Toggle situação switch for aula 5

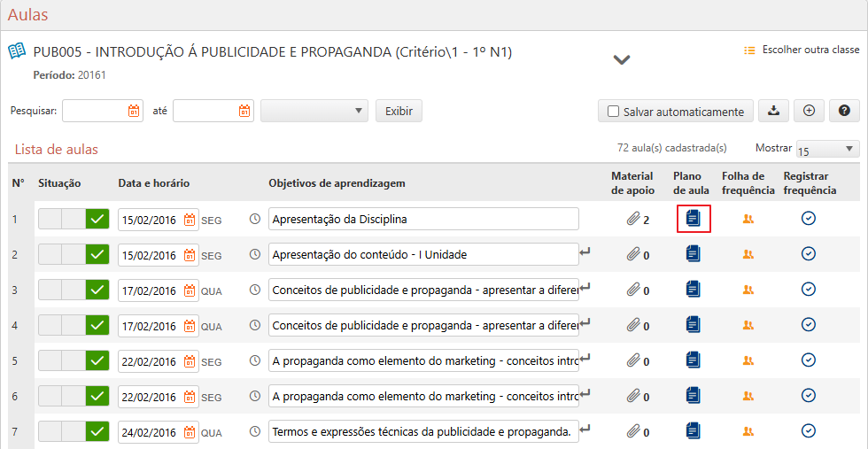pyautogui.click(x=74, y=360)
